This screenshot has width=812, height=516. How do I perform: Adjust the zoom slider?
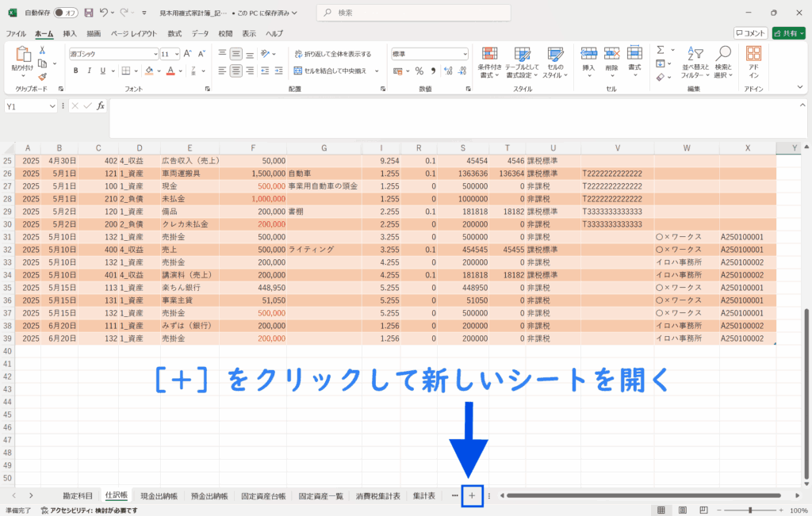click(x=750, y=510)
